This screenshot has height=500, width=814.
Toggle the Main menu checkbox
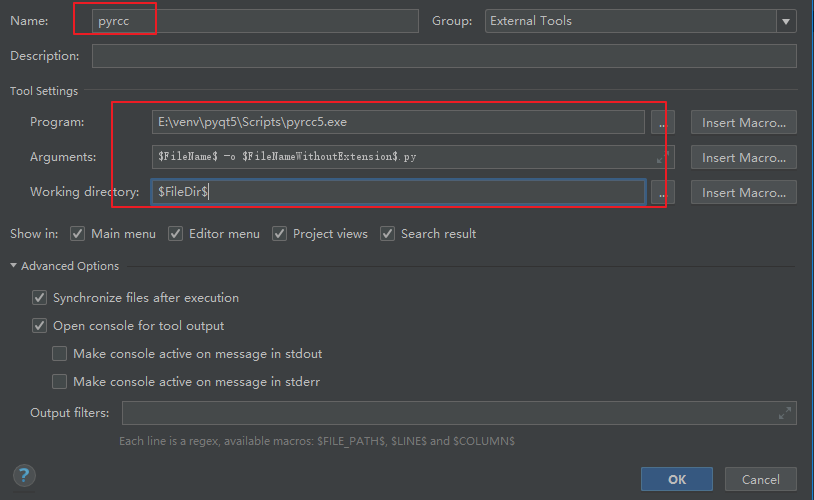(x=77, y=234)
